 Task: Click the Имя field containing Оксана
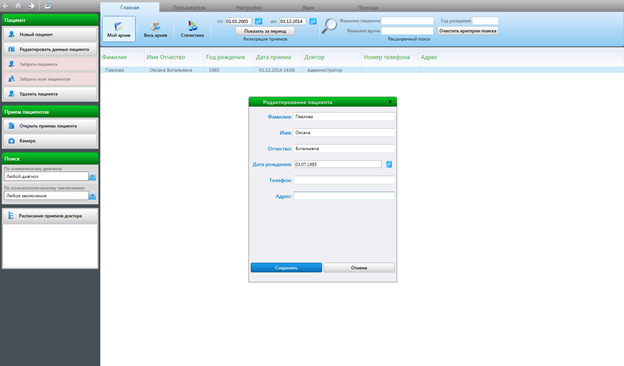tap(344, 132)
